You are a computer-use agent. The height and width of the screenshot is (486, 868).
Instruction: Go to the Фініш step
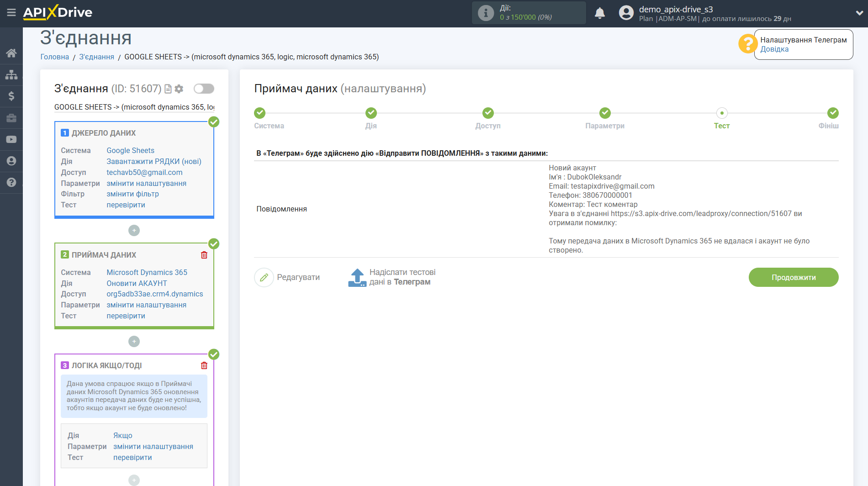point(833,113)
